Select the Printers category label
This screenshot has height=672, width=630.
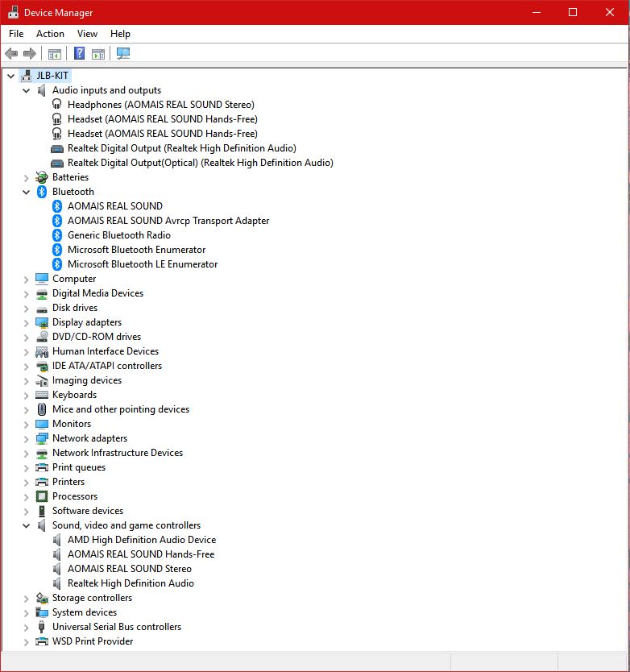68,482
